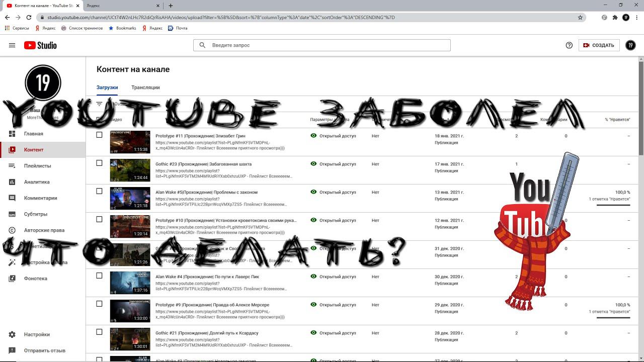This screenshot has width=644, height=362.
Task: Click the YouTube Studio logo
Action: pos(40,45)
